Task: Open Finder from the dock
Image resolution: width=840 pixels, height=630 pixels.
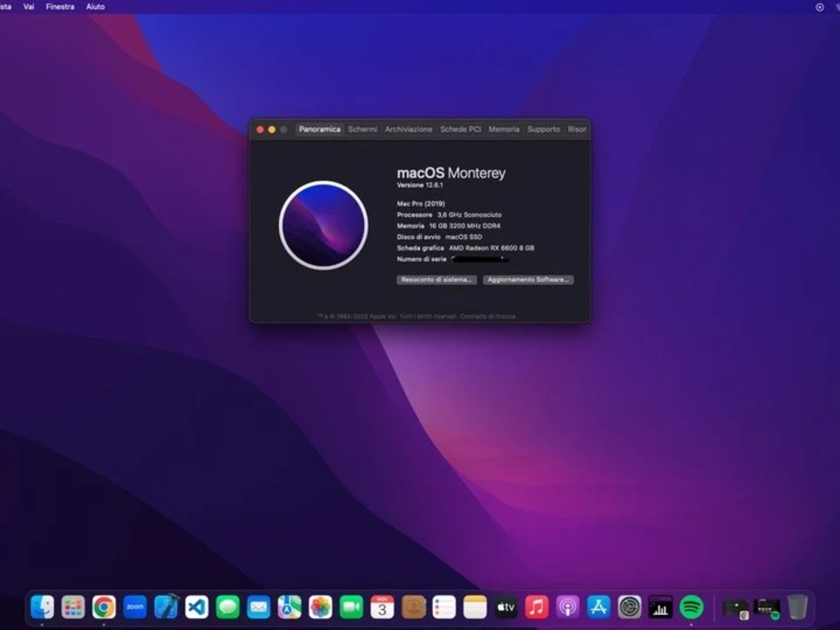Action: click(42, 607)
